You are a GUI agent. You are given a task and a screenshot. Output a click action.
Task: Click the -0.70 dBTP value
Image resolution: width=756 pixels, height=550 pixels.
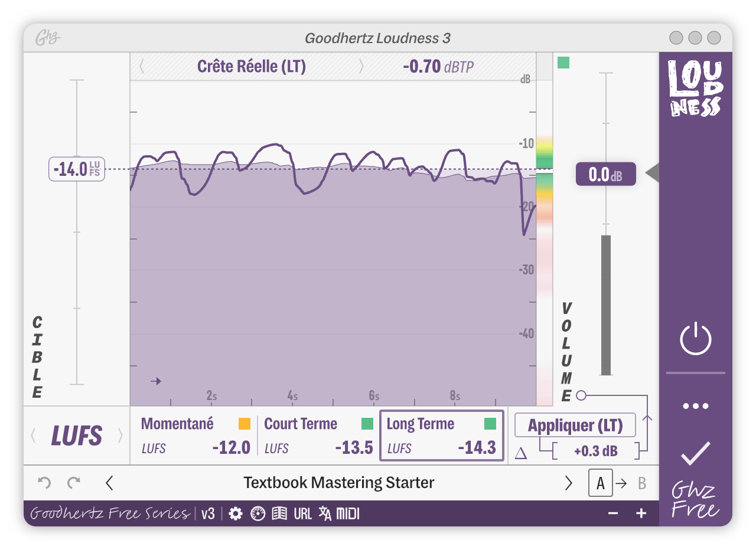coord(438,66)
